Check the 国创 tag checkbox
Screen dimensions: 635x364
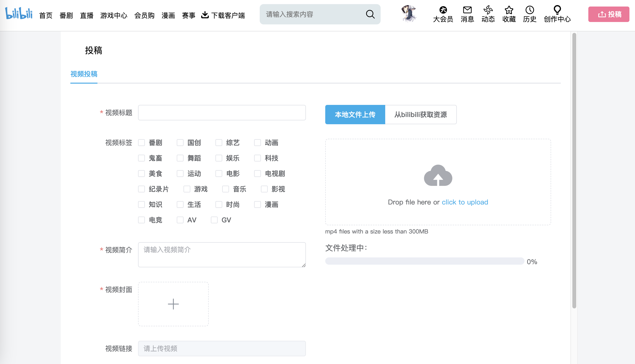click(180, 143)
